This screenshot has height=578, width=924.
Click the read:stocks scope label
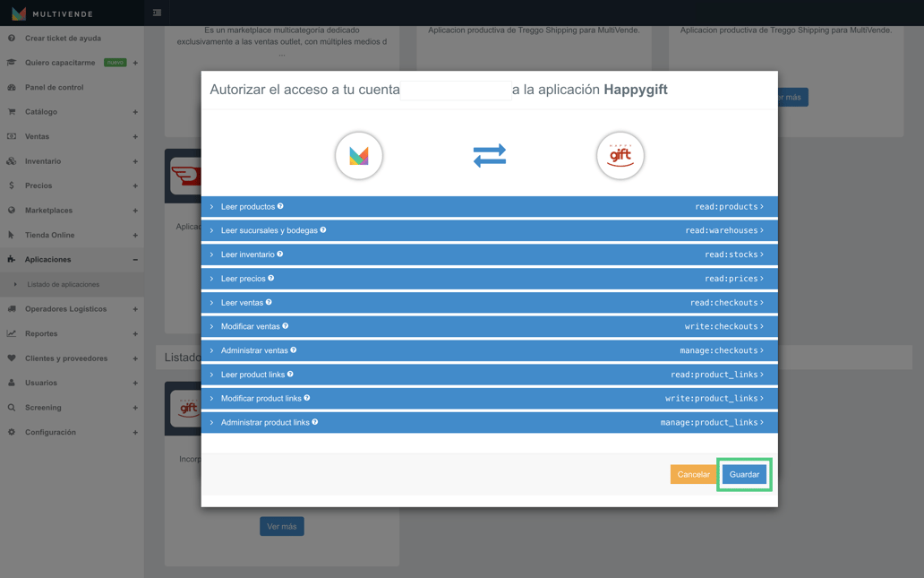pos(731,254)
